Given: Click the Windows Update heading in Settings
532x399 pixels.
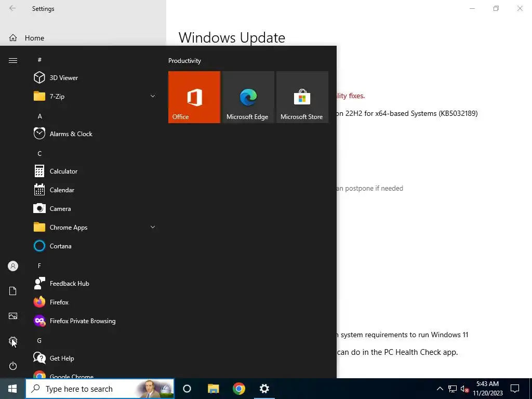Looking at the screenshot, I should [x=232, y=37].
